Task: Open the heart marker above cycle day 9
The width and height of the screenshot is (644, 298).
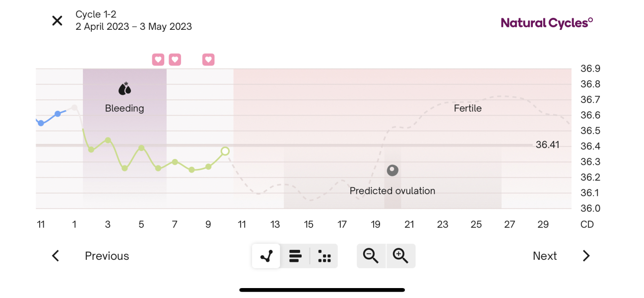Action: pyautogui.click(x=208, y=59)
